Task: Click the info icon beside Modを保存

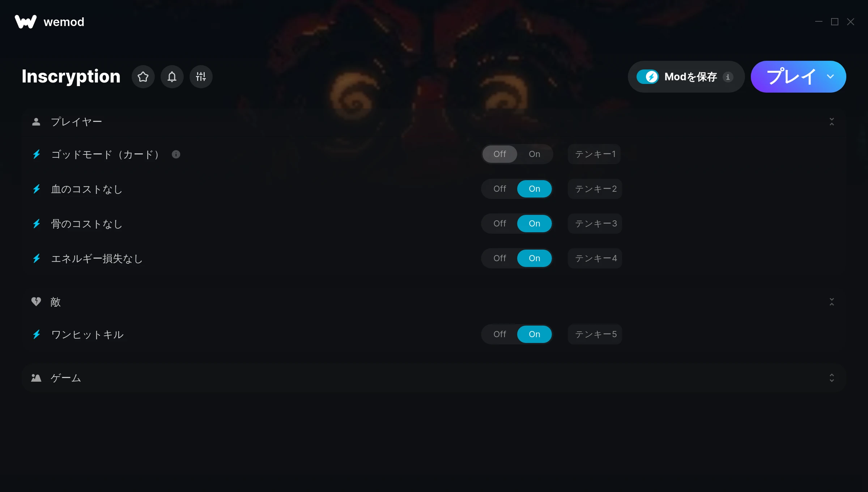Action: coord(728,77)
